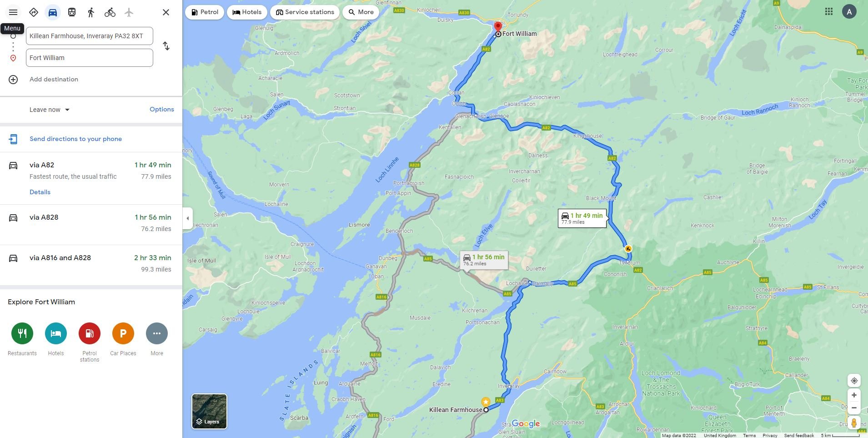Select the walking travel mode icon

tap(91, 12)
